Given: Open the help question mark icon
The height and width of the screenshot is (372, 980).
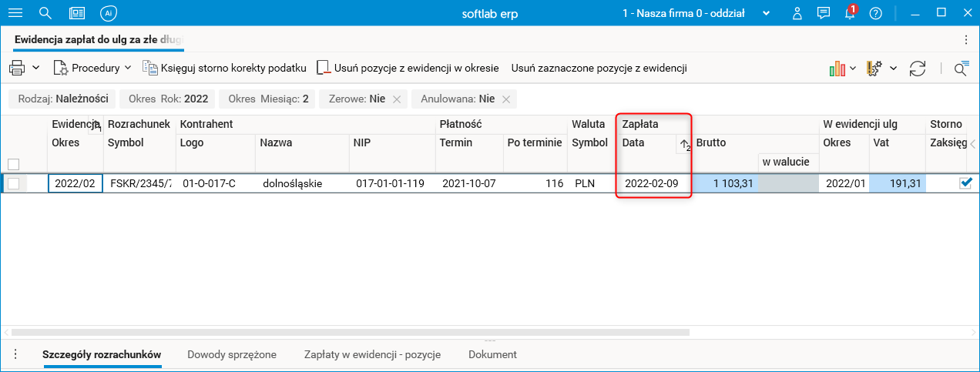Looking at the screenshot, I should pos(875,13).
